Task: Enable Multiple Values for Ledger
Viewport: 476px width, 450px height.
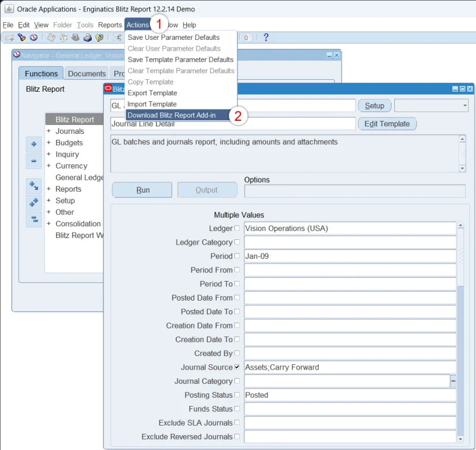Action: coord(237,228)
